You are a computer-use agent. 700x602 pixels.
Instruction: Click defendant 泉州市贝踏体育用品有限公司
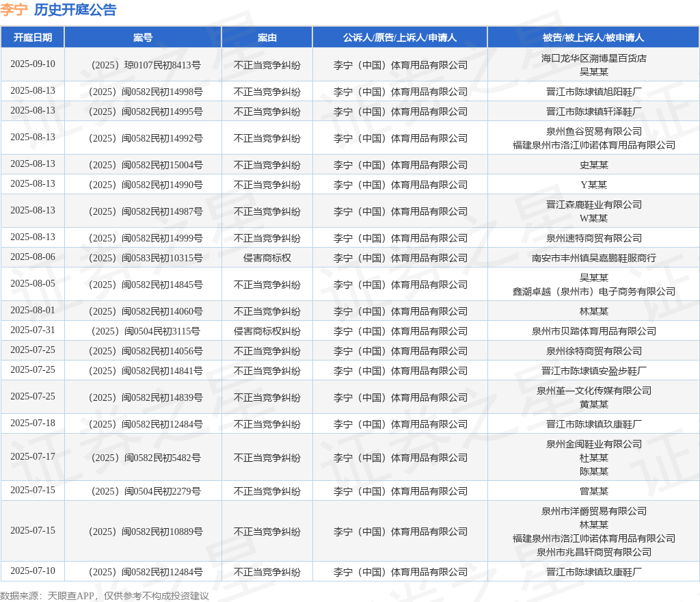tap(594, 331)
